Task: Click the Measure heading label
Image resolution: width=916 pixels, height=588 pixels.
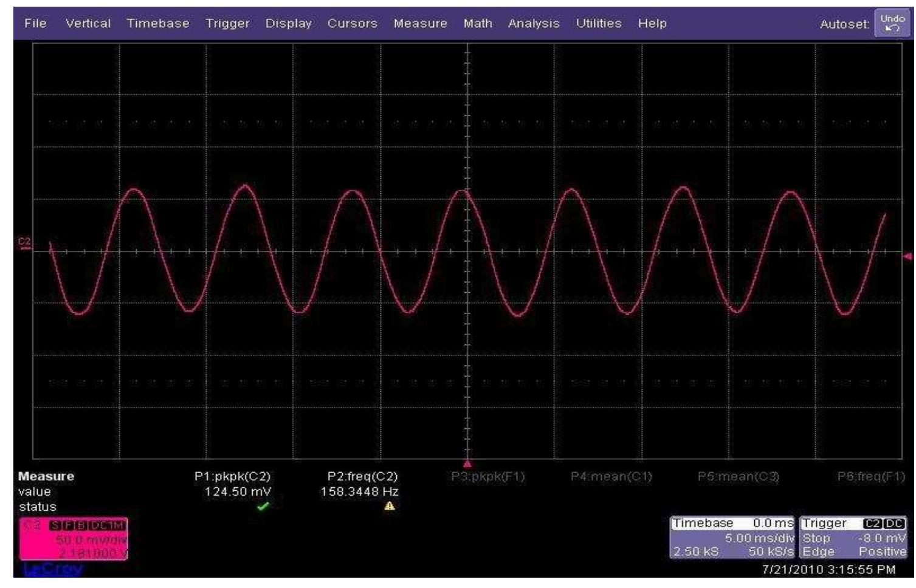Action: pos(46,477)
